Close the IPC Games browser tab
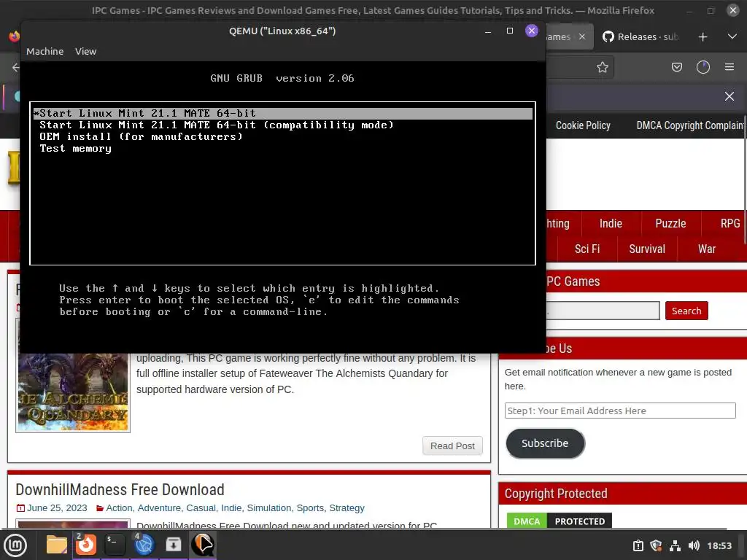 581,36
